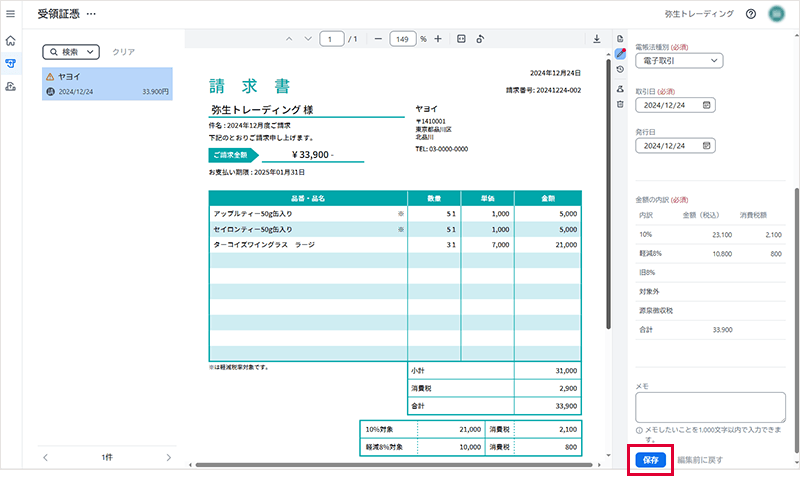Click the メモ text field
Screen dimensions: 800x480
710,407
